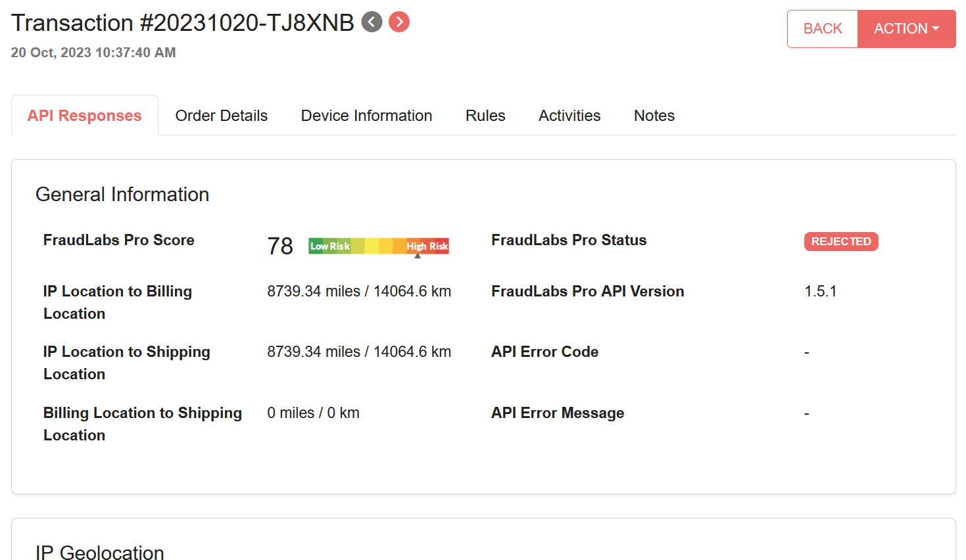Go to previous transaction arrow icon

(x=372, y=22)
